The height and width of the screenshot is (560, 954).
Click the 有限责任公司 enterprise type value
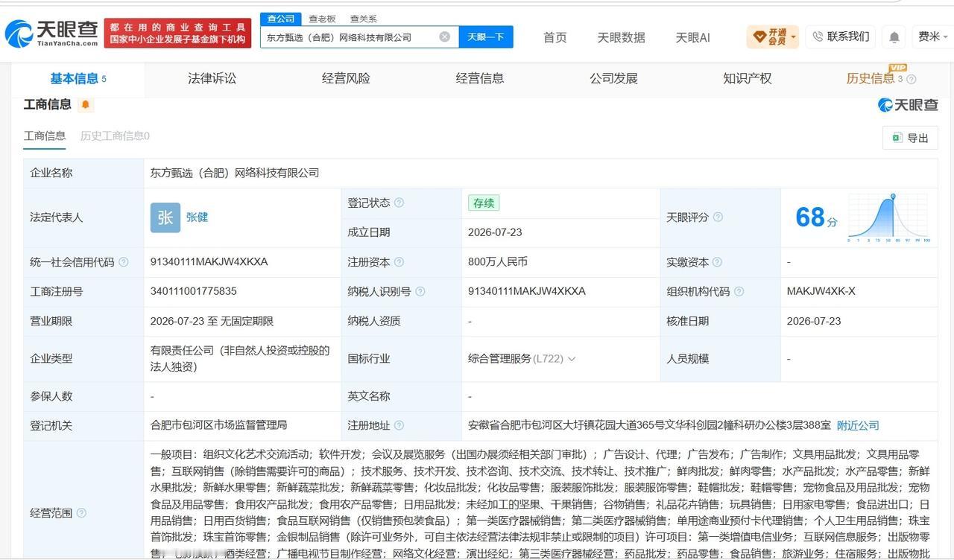click(x=239, y=359)
